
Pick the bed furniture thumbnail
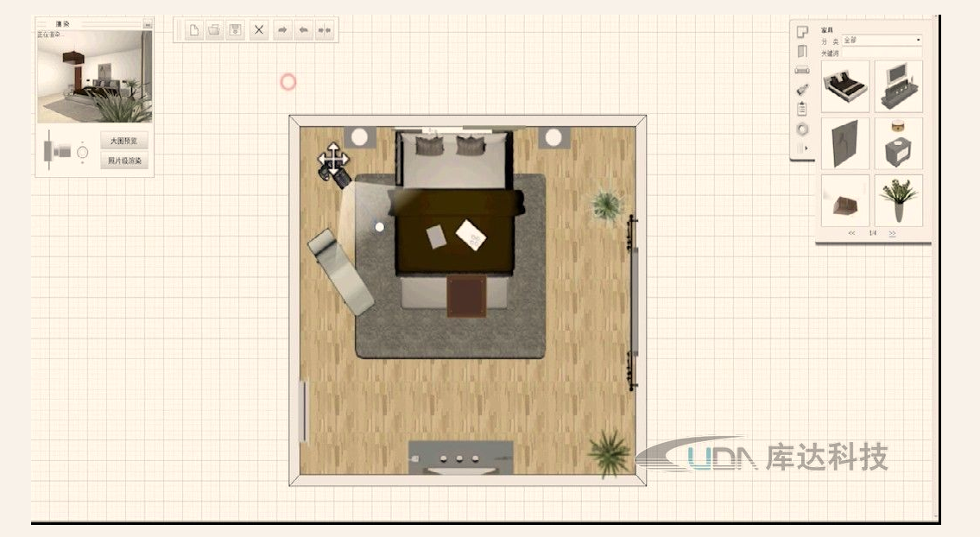pos(845,86)
